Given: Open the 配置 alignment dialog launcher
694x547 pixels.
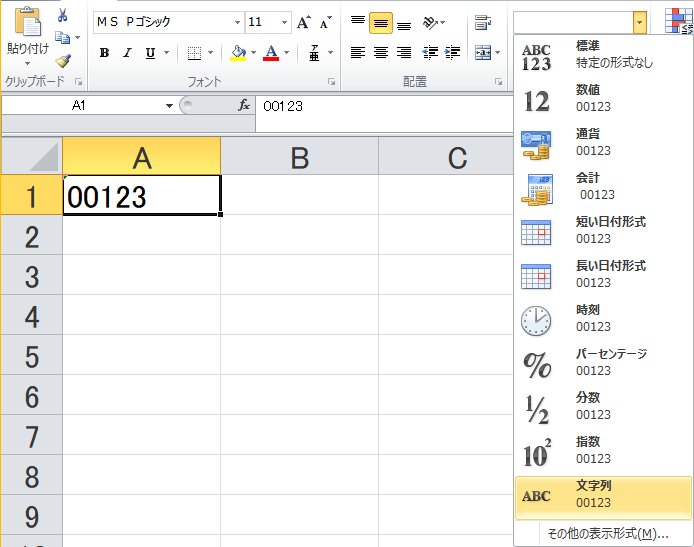Looking at the screenshot, I should pos(499,81).
